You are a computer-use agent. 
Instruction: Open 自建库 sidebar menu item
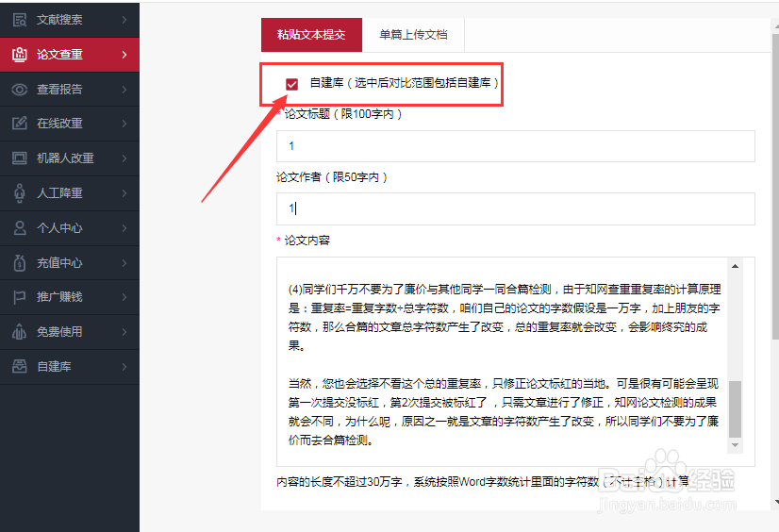point(70,367)
